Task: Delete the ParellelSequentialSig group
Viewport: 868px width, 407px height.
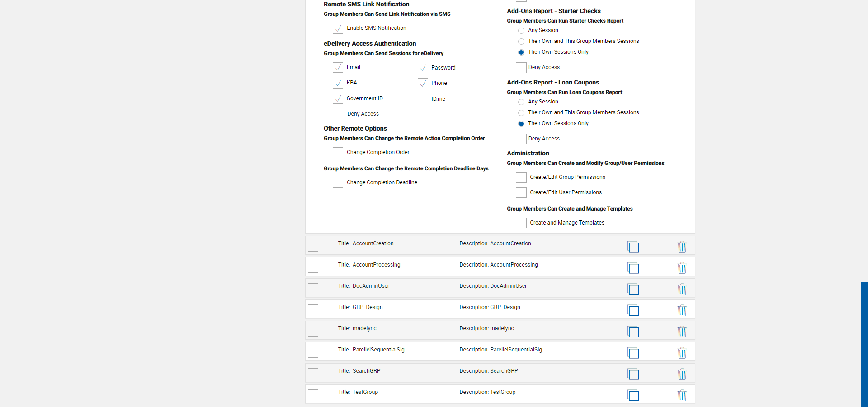Action: (x=682, y=353)
